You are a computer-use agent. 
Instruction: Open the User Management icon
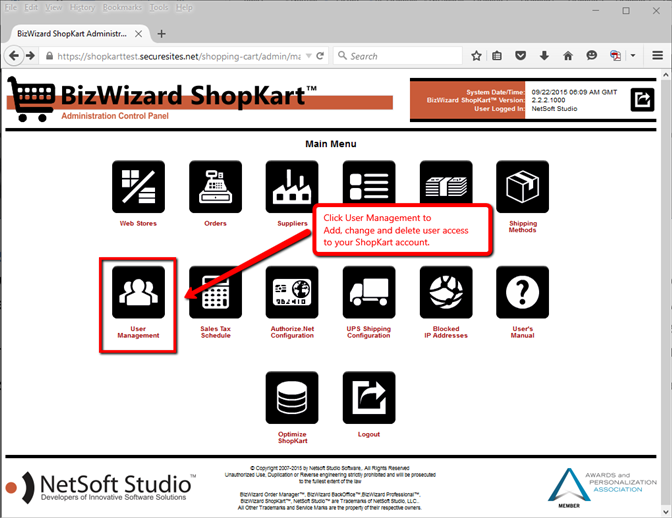(138, 292)
